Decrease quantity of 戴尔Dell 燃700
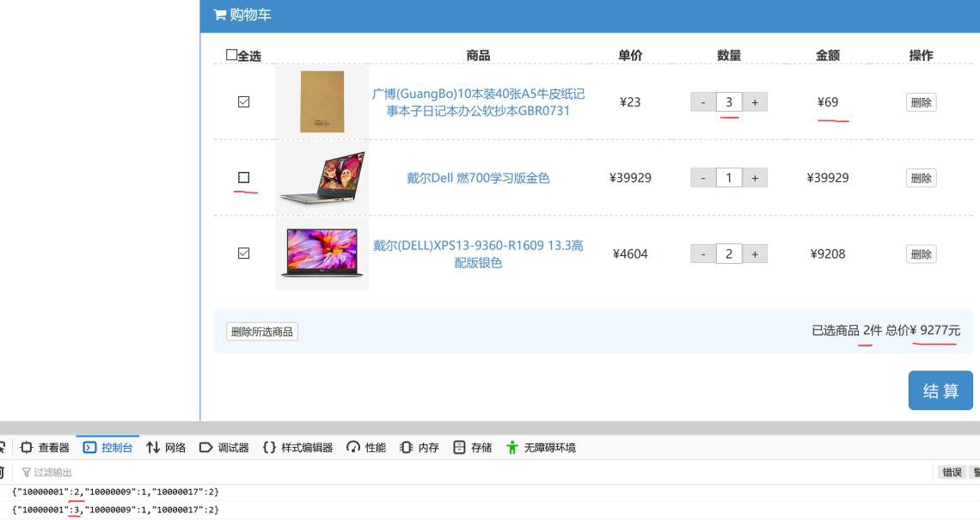 click(x=703, y=178)
